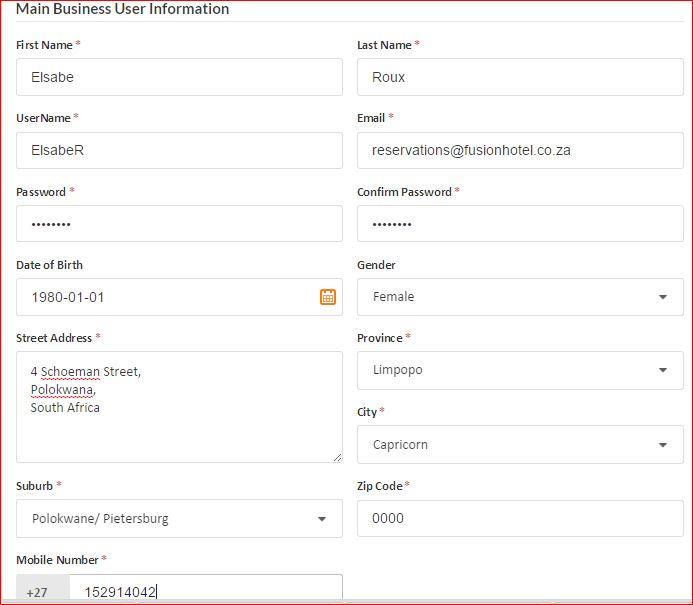Expand the Province dropdown showing Limpopo
Screen dimensions: 693x605
pos(519,370)
